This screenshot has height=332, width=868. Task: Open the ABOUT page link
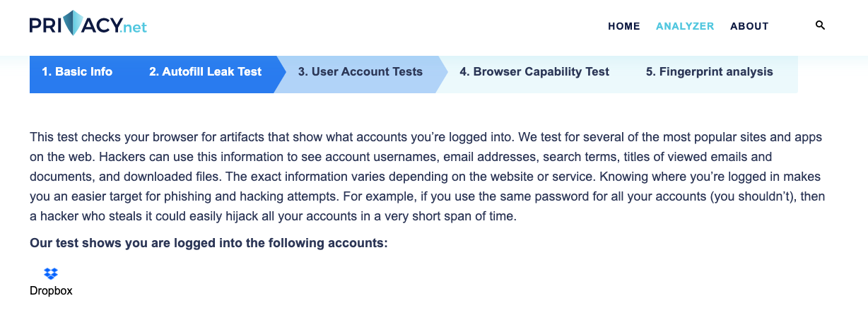click(749, 26)
